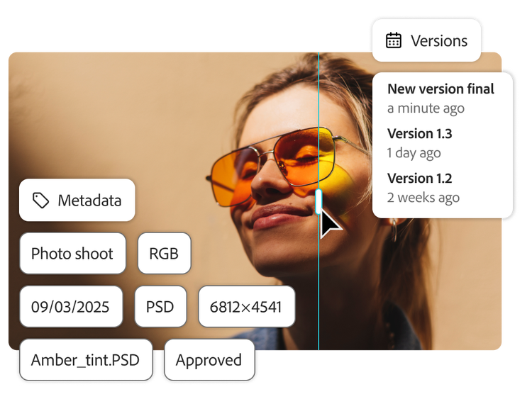Click the Approved status tag
Image resolution: width=532 pixels, height=399 pixels.
(x=209, y=360)
